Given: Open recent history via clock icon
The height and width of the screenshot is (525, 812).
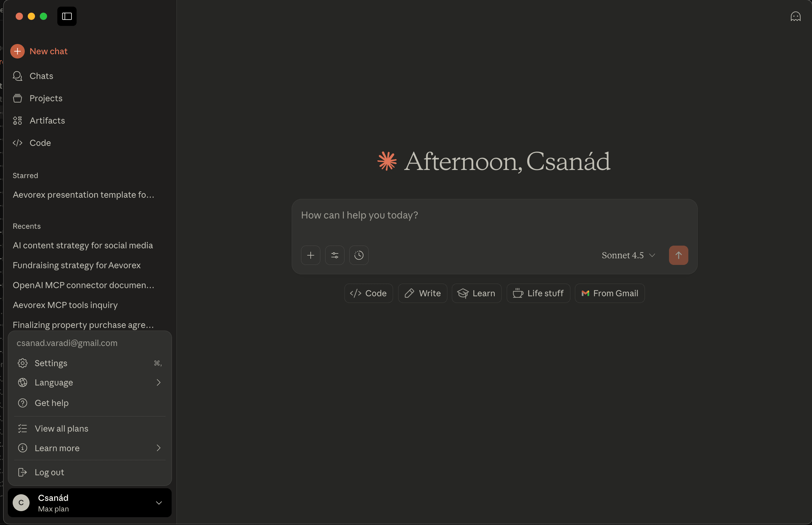Looking at the screenshot, I should pos(359,255).
